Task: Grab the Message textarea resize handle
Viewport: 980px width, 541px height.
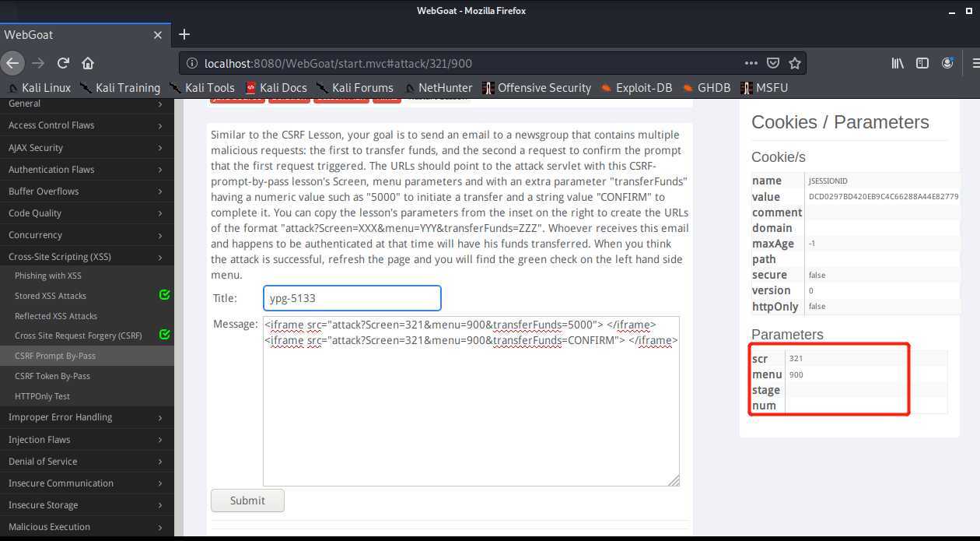Action: point(674,481)
